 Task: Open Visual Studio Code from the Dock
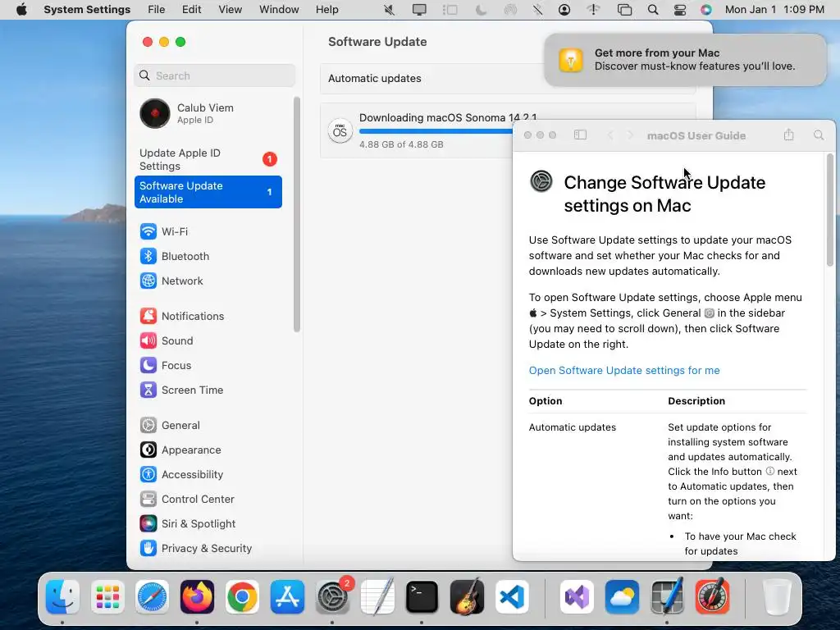click(512, 596)
